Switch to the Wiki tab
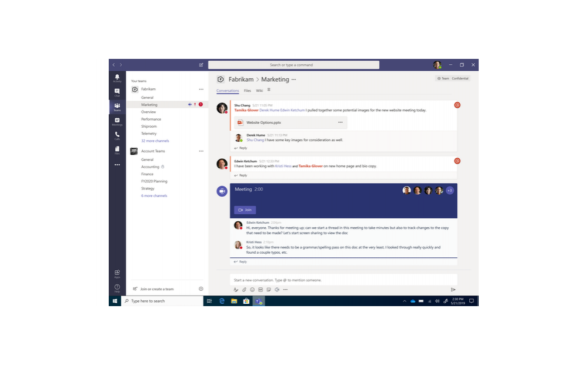Viewport: 588px width, 365px height. coord(259,91)
